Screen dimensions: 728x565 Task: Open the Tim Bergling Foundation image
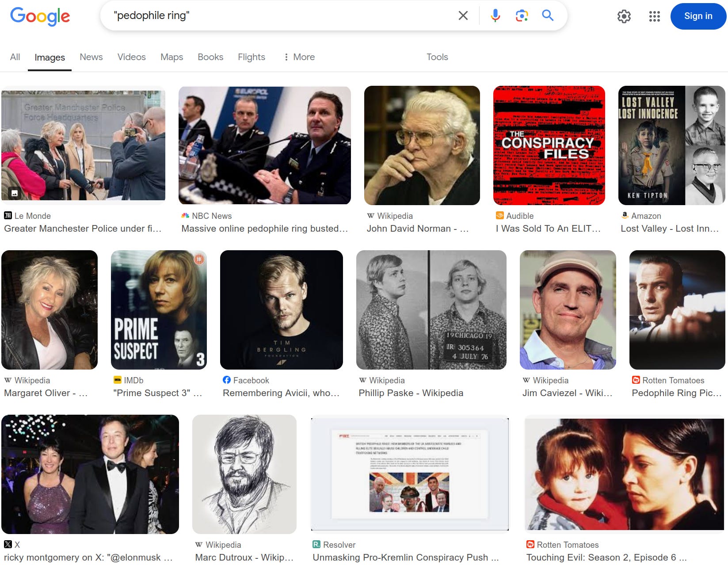pyautogui.click(x=282, y=310)
